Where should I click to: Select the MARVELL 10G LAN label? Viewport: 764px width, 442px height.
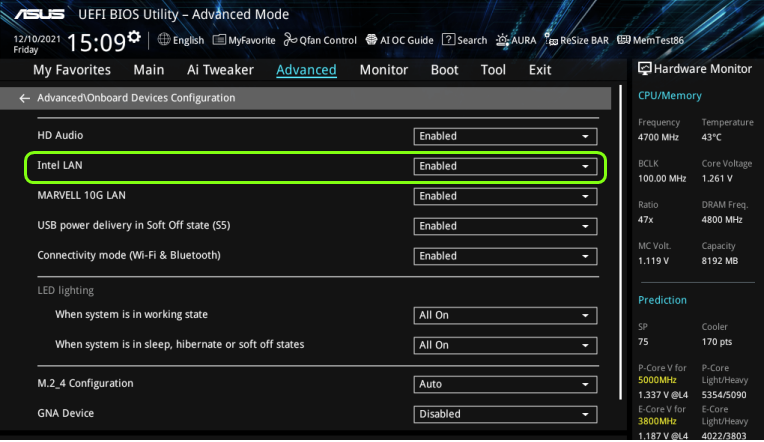click(81, 195)
